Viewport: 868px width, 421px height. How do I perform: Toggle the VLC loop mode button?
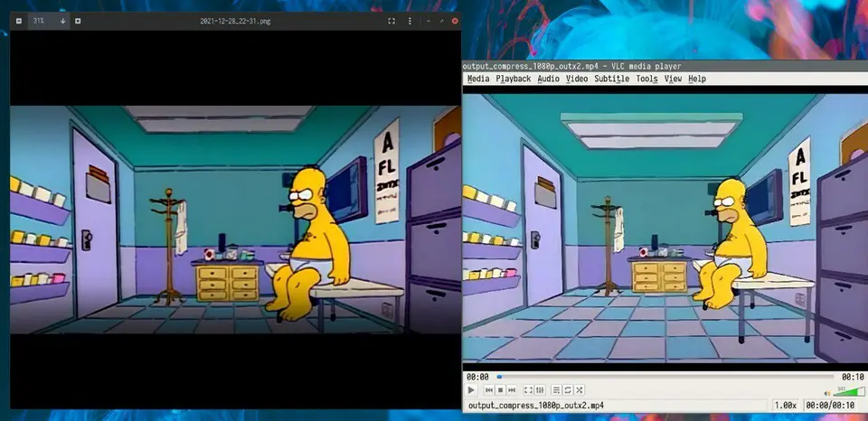pyautogui.click(x=568, y=390)
